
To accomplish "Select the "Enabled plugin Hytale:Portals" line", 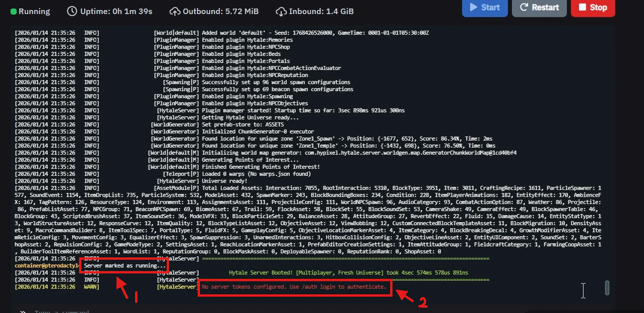I will click(246, 61).
